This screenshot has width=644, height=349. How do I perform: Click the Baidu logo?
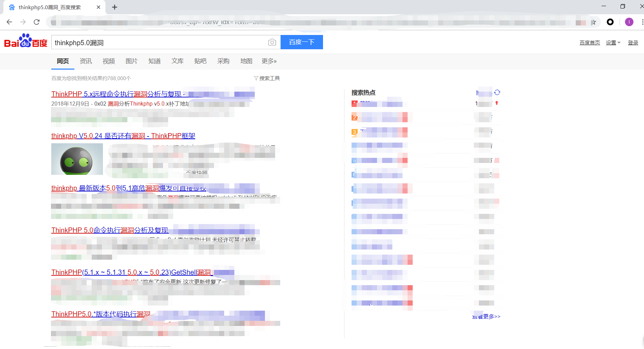(26, 41)
